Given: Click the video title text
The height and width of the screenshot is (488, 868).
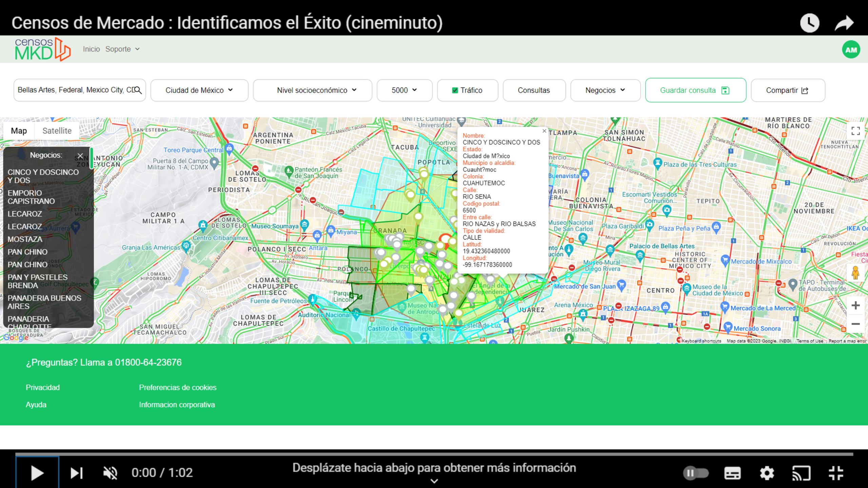Looking at the screenshot, I should (227, 23).
